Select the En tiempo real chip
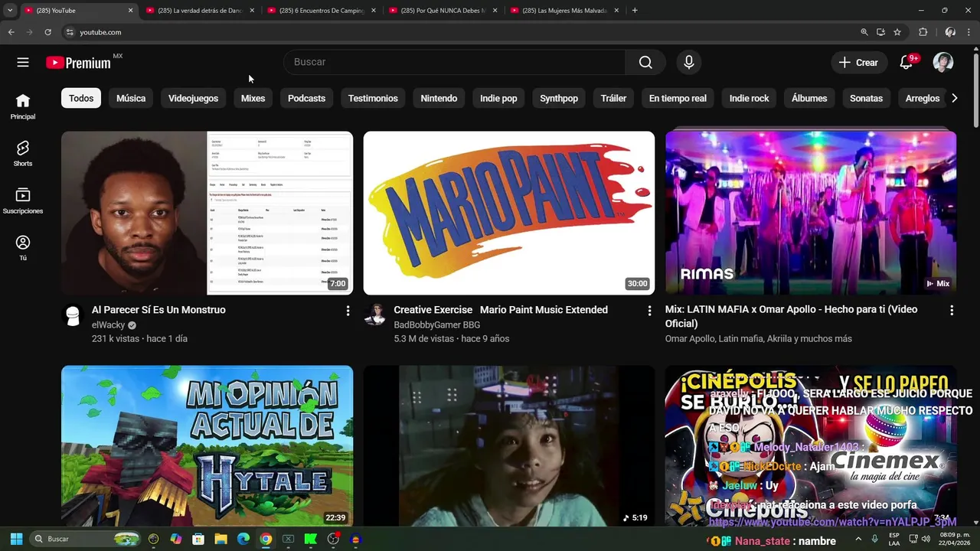 [678, 98]
